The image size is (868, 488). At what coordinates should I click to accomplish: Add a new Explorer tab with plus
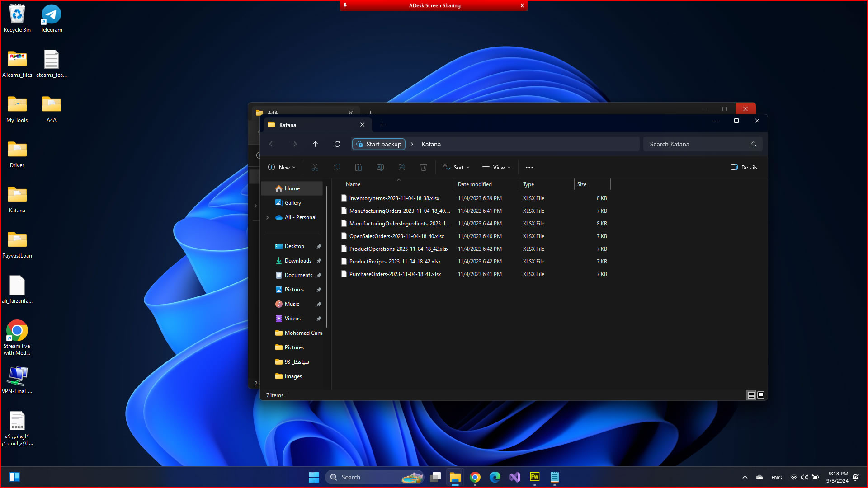[x=382, y=125]
